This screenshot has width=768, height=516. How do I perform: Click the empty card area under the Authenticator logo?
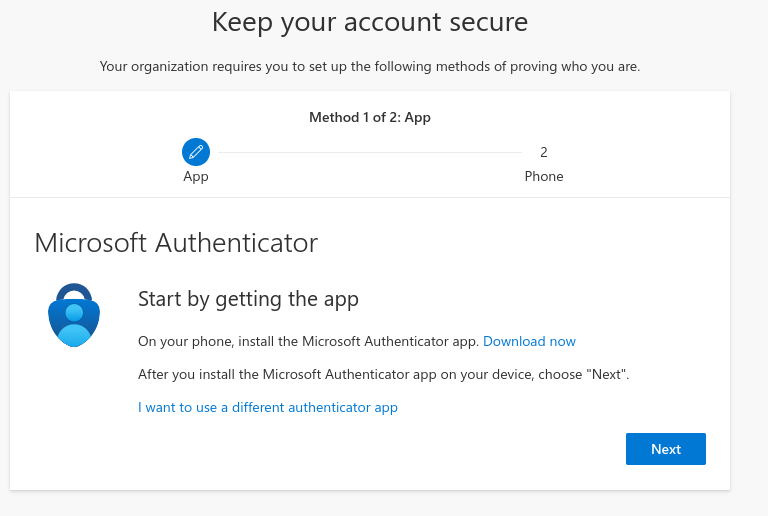(74, 420)
